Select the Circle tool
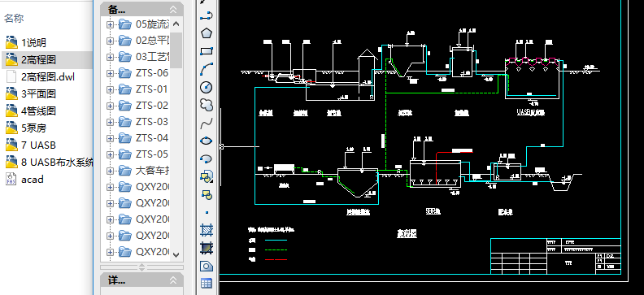This screenshot has width=644, height=295. pos(207,87)
